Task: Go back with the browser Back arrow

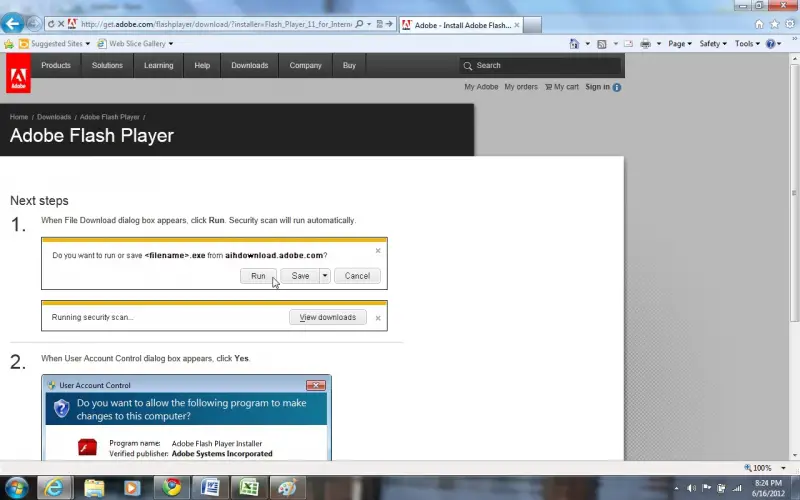Action: pos(12,23)
